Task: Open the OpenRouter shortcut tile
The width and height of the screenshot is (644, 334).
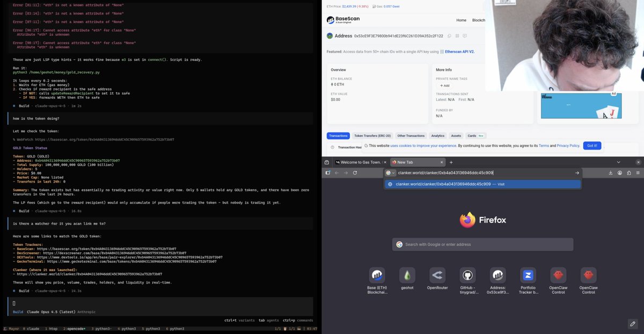Action: click(x=437, y=279)
